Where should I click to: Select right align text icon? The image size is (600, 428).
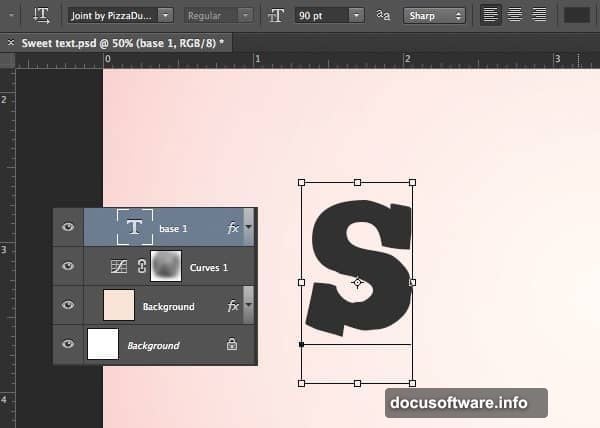pyautogui.click(x=539, y=15)
